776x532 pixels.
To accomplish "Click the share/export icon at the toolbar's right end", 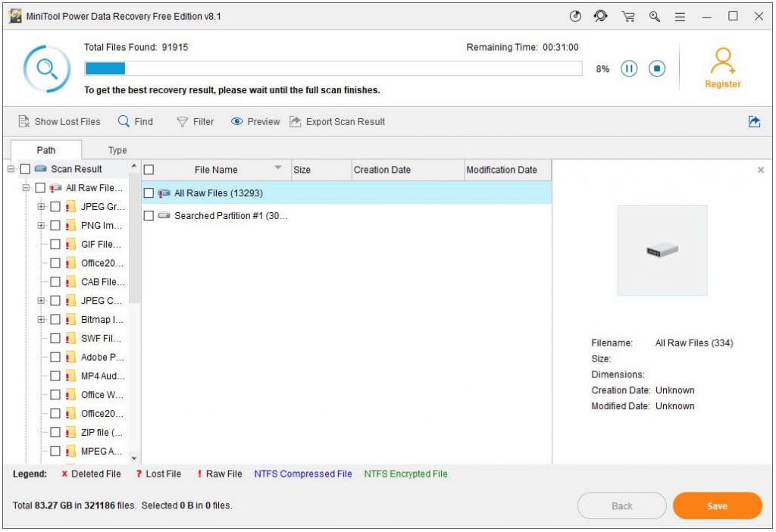I will pos(754,122).
